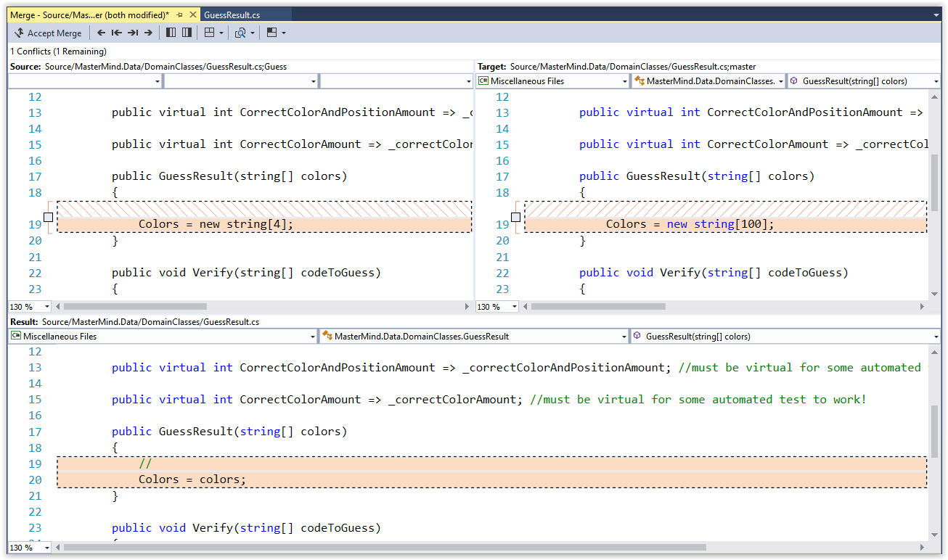Click Result pane horizontal scrollbar thumb
Screen dimensions: 948x560
coord(385,548)
